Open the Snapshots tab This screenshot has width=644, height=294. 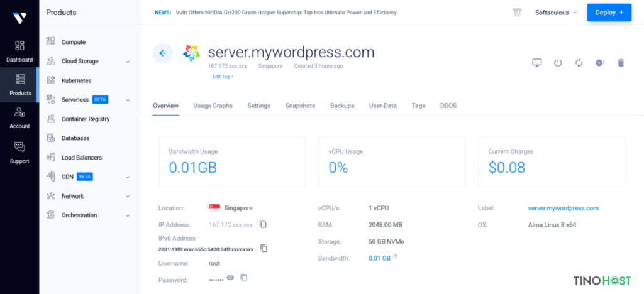[300, 106]
